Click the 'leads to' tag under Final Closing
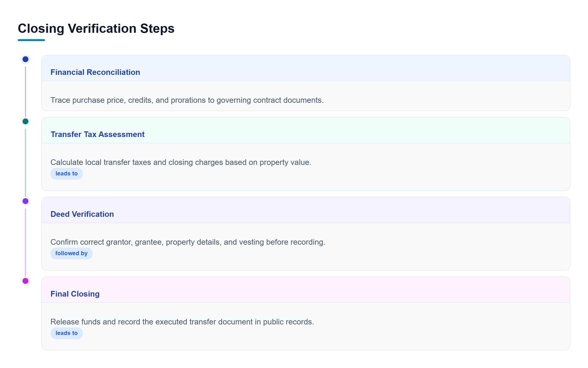588x368 pixels. pos(66,333)
